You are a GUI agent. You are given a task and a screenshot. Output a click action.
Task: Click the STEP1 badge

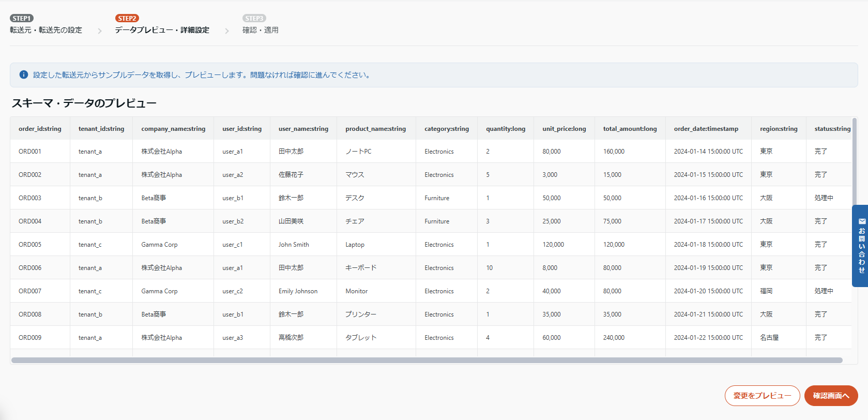coord(22,18)
